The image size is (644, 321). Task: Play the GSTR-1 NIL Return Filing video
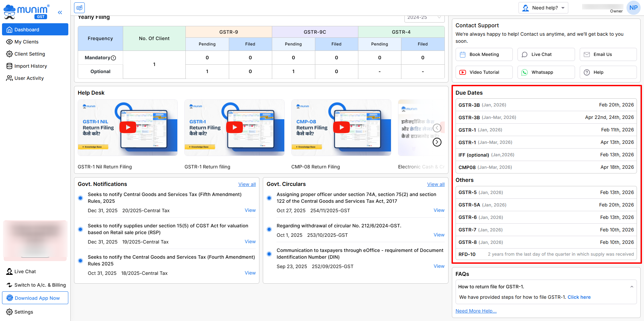[x=128, y=127]
